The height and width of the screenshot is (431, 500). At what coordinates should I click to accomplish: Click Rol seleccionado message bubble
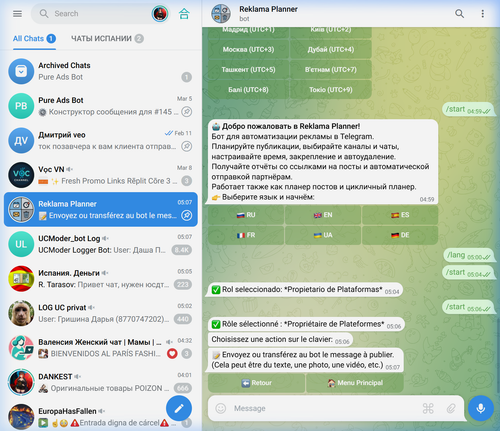[305, 290]
